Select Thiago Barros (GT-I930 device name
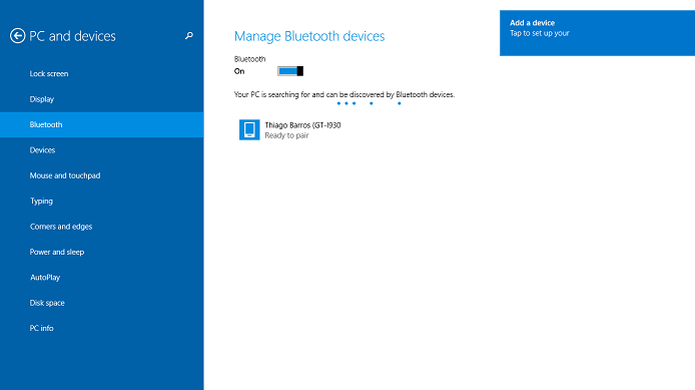The height and width of the screenshot is (390, 695). pos(303,125)
